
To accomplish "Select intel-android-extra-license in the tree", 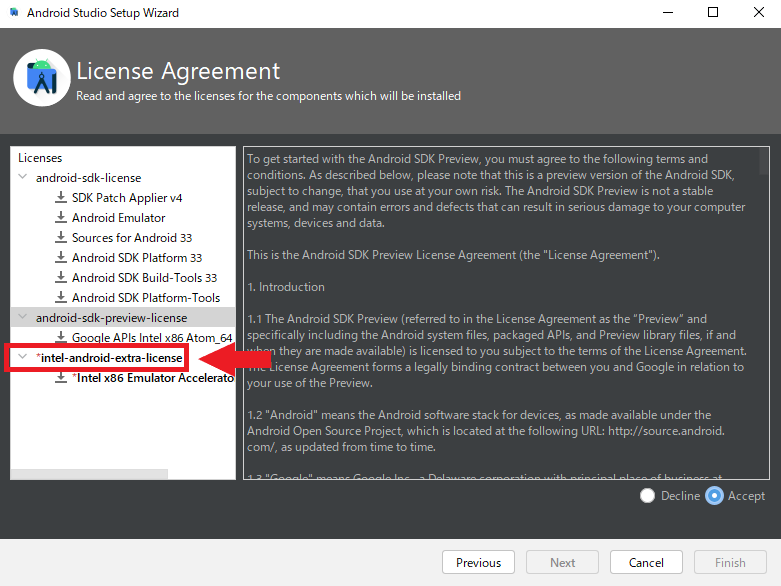I will tap(109, 357).
